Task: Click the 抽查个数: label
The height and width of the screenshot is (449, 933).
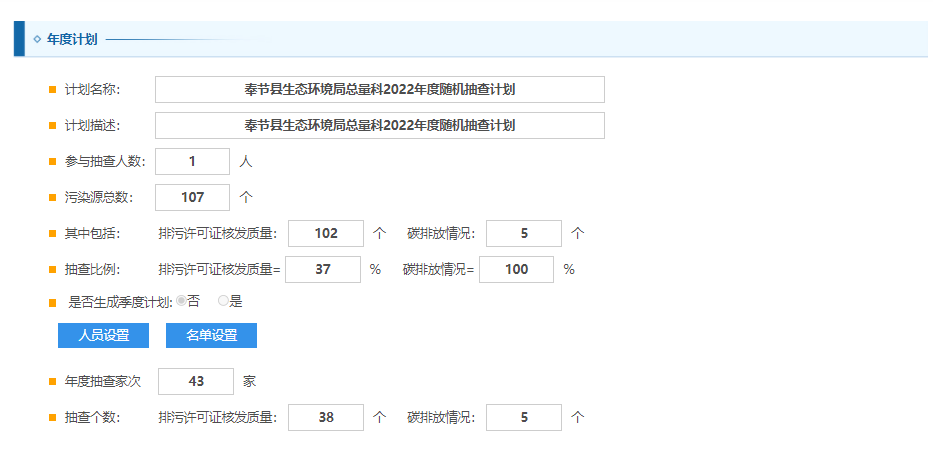Action: pos(93,418)
